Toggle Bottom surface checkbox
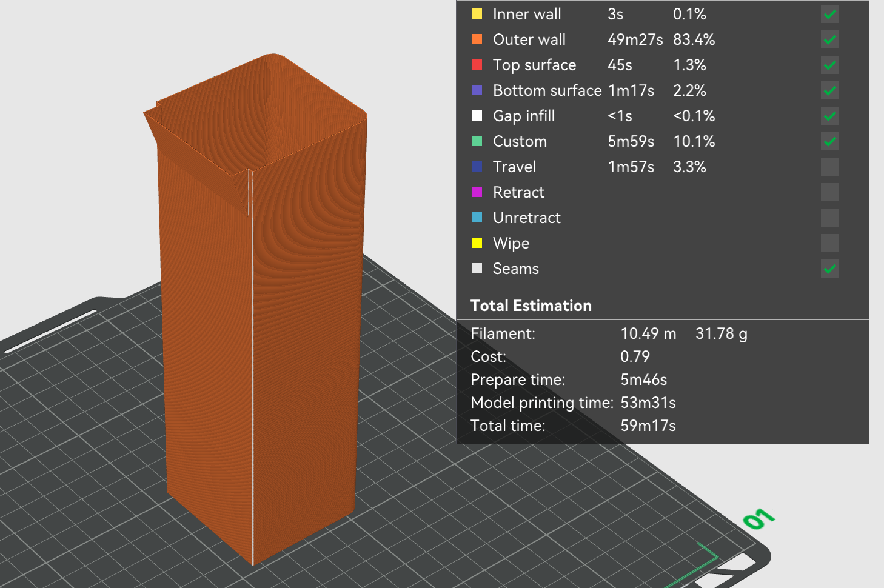This screenshot has height=588, width=884. tap(830, 90)
